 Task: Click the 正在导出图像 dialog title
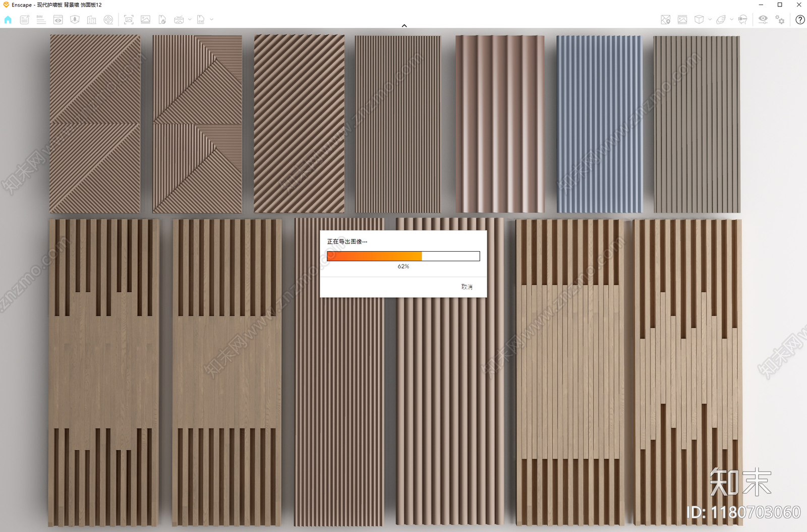347,242
